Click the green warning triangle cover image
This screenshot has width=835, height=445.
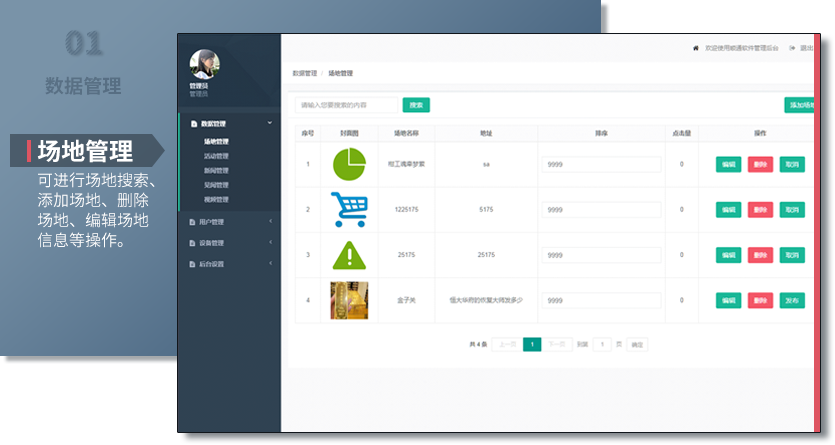349,255
